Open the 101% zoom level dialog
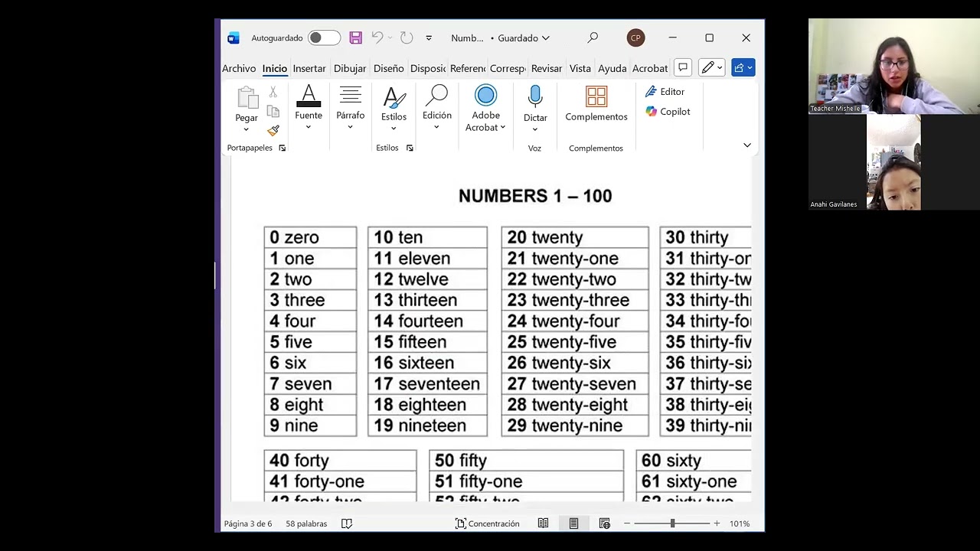This screenshot has height=551, width=980. (x=740, y=523)
